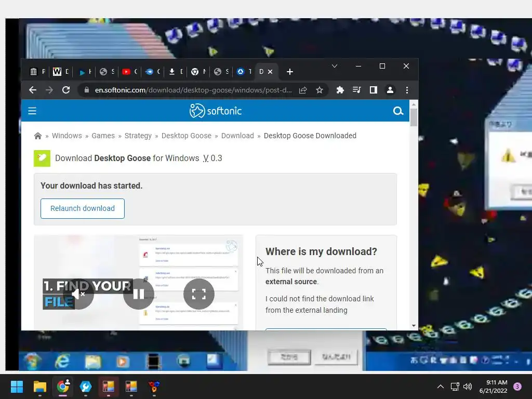Open the Strategy breadcrumb link
The width and height of the screenshot is (532, 399).
point(138,136)
